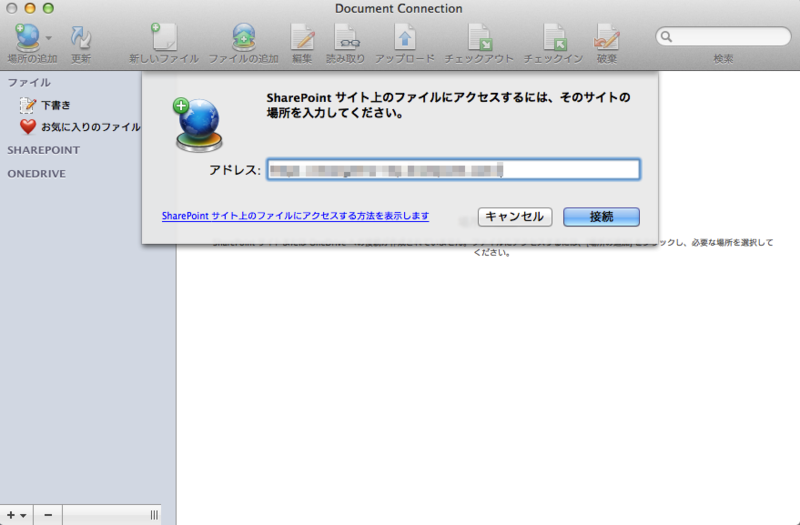Open the 場所の追加 dropdown arrow
Screen dimensions: 800x525
(49, 38)
